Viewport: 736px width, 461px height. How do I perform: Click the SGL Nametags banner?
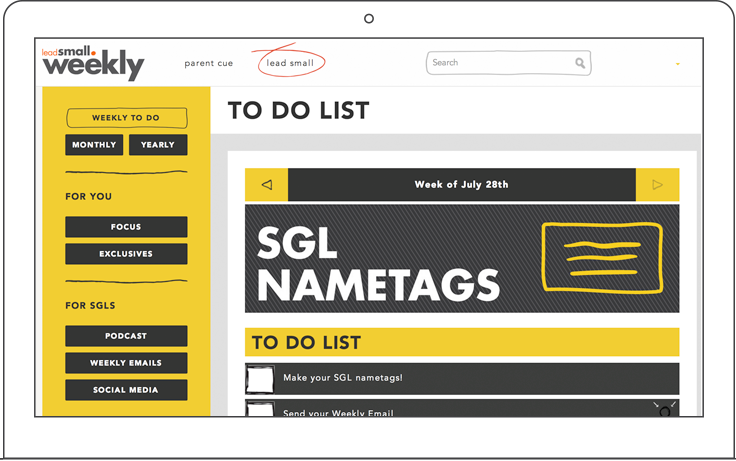pyautogui.click(x=462, y=259)
